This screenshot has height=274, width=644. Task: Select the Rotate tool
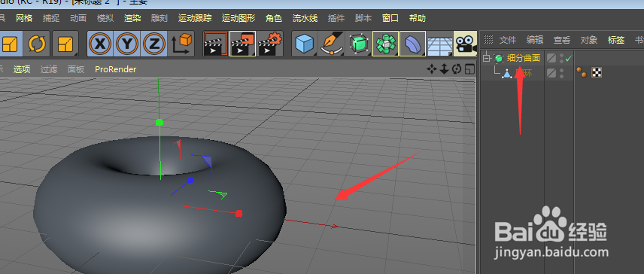[37, 44]
